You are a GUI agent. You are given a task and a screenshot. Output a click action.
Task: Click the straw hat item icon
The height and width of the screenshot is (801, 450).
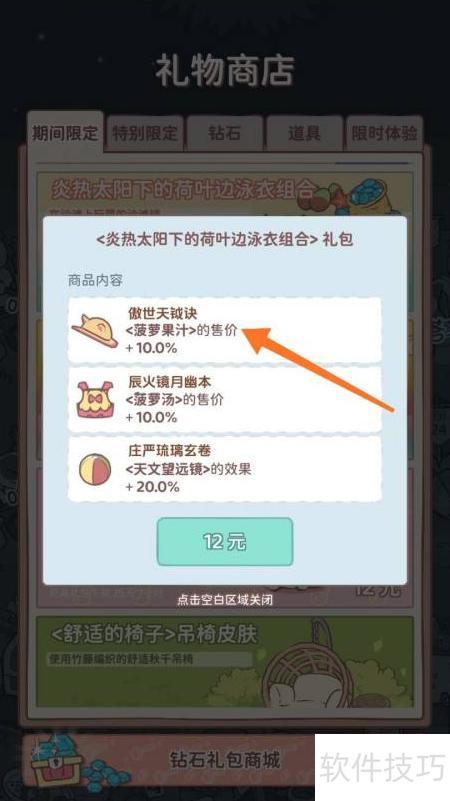[x=96, y=332]
